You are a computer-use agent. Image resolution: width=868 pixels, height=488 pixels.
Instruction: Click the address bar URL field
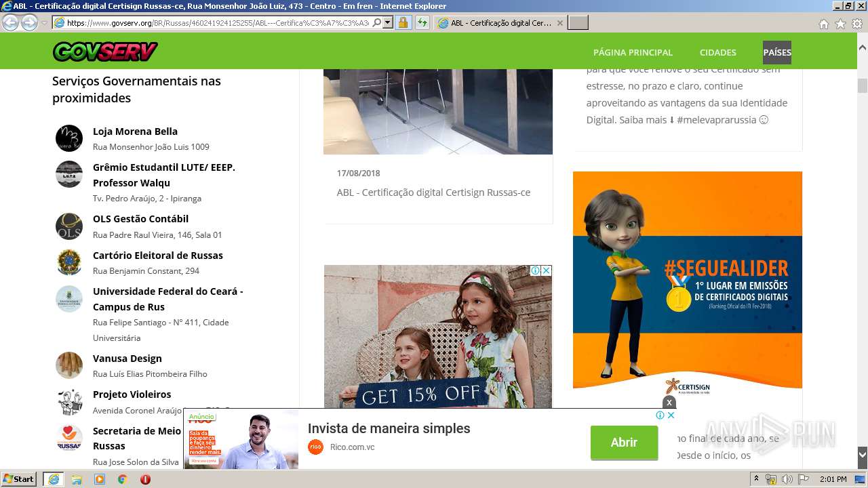coord(217,22)
